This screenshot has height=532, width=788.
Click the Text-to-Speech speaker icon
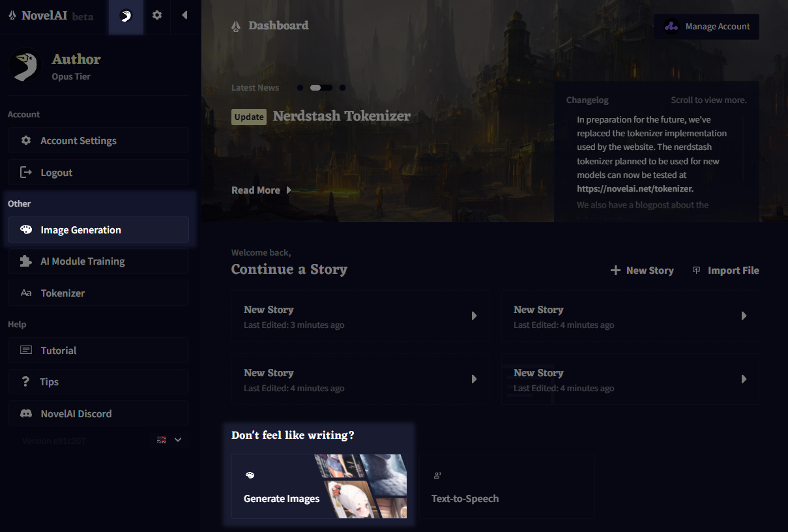[x=437, y=475]
